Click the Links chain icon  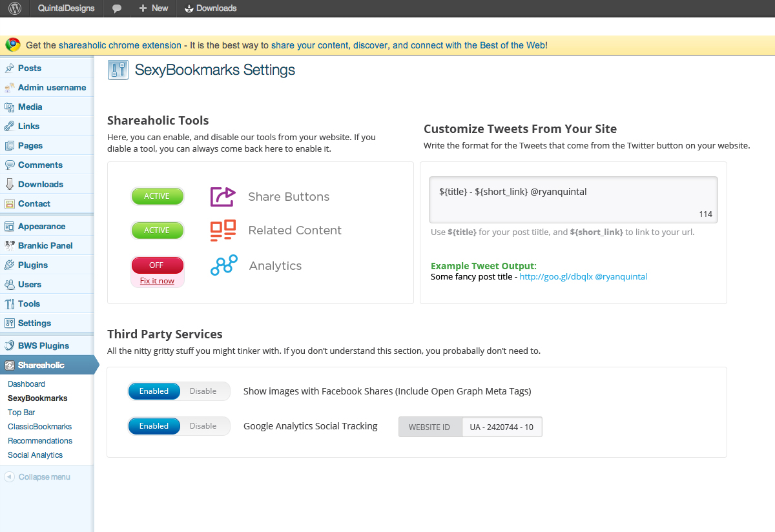click(x=9, y=126)
